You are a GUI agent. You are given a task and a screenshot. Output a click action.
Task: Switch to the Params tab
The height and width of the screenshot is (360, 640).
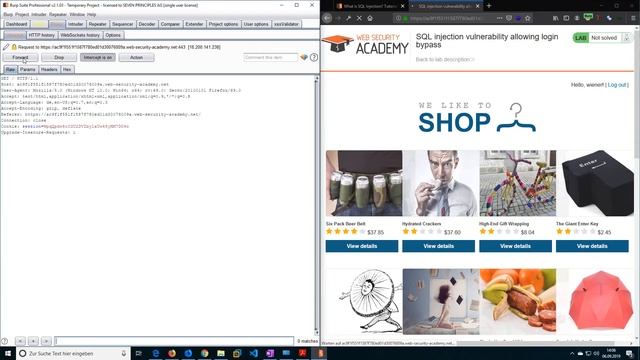tap(28, 69)
